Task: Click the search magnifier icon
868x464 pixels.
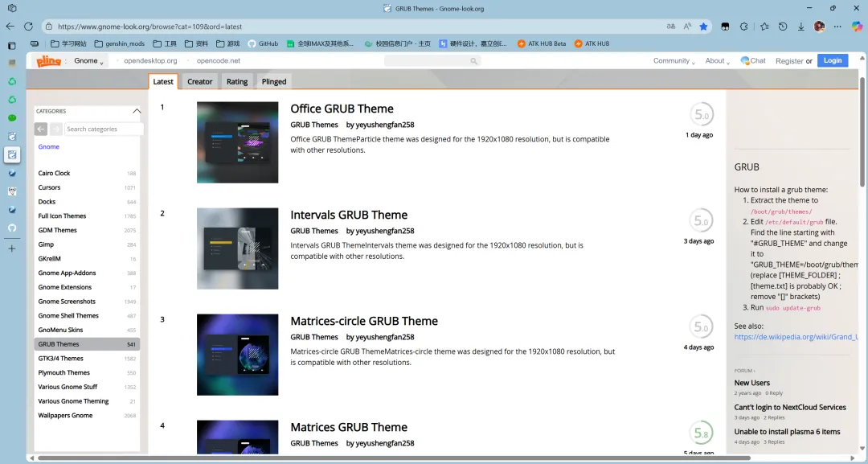Action: pyautogui.click(x=474, y=61)
